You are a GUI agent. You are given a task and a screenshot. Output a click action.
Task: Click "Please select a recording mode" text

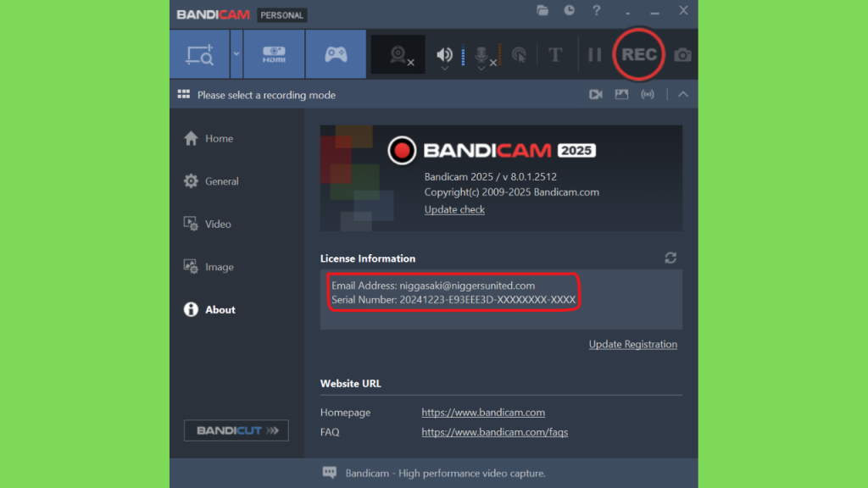[266, 95]
